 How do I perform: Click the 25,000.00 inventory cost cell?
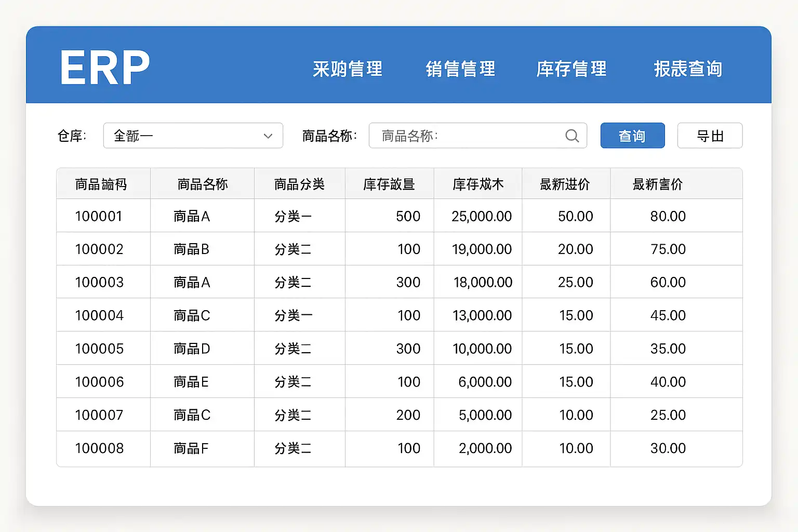[x=482, y=216]
